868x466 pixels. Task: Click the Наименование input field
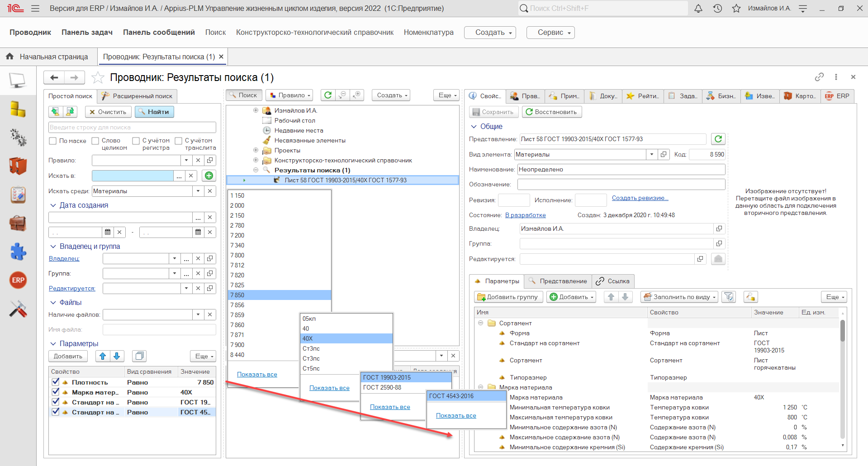(x=621, y=169)
